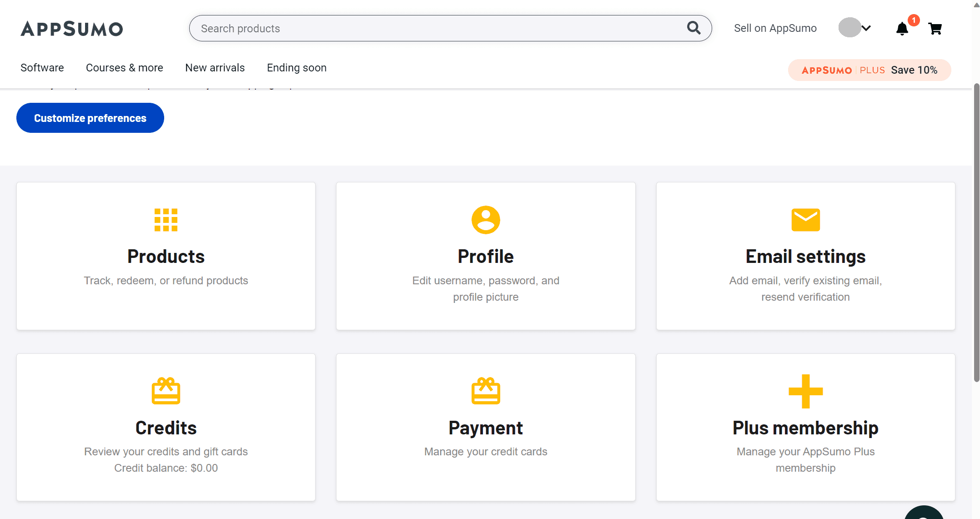Screen dimensions: 980x519
Task: Expand the account menu chevron
Action: 866,28
